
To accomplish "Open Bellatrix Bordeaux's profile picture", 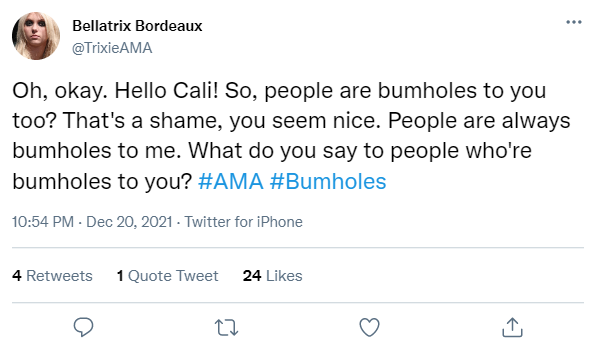I will (36, 36).
